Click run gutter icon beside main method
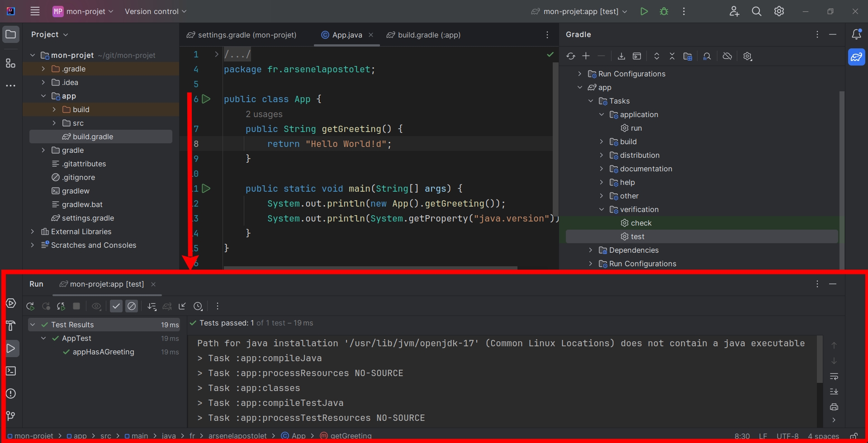 206,189
